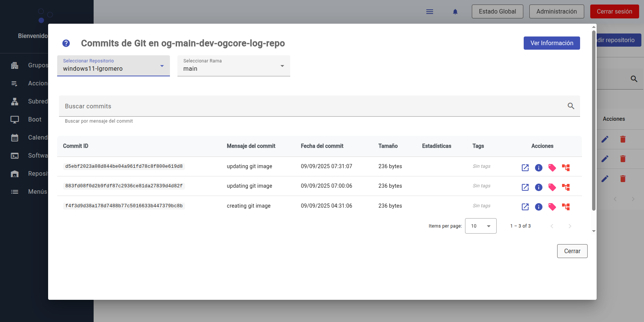Select Menús in the sidebar
Image resolution: width=644 pixels, height=322 pixels.
point(37,192)
